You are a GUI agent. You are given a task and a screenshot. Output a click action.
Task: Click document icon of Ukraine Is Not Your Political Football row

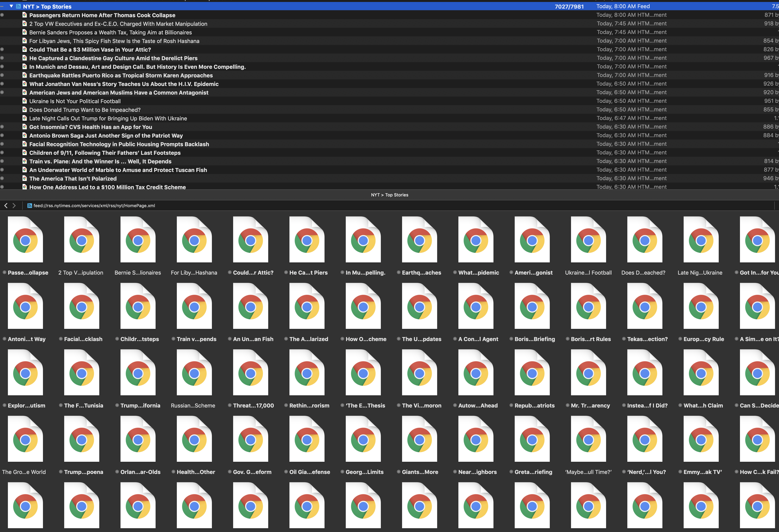coord(24,101)
